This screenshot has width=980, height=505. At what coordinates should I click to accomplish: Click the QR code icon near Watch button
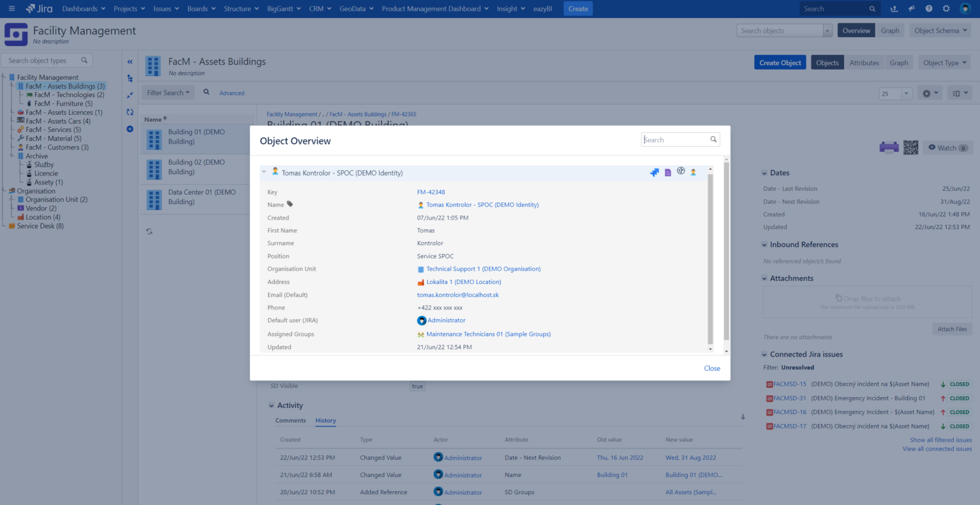coord(911,147)
